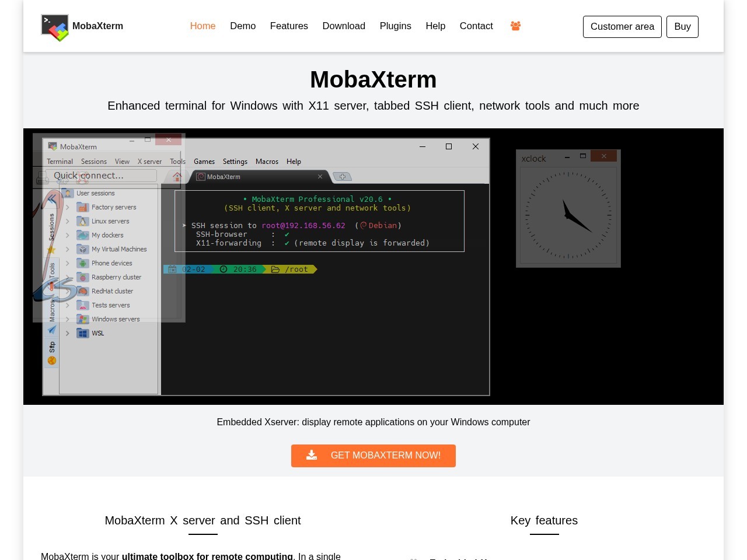
Task: Click the MobaXterm logo
Action: coord(55,27)
